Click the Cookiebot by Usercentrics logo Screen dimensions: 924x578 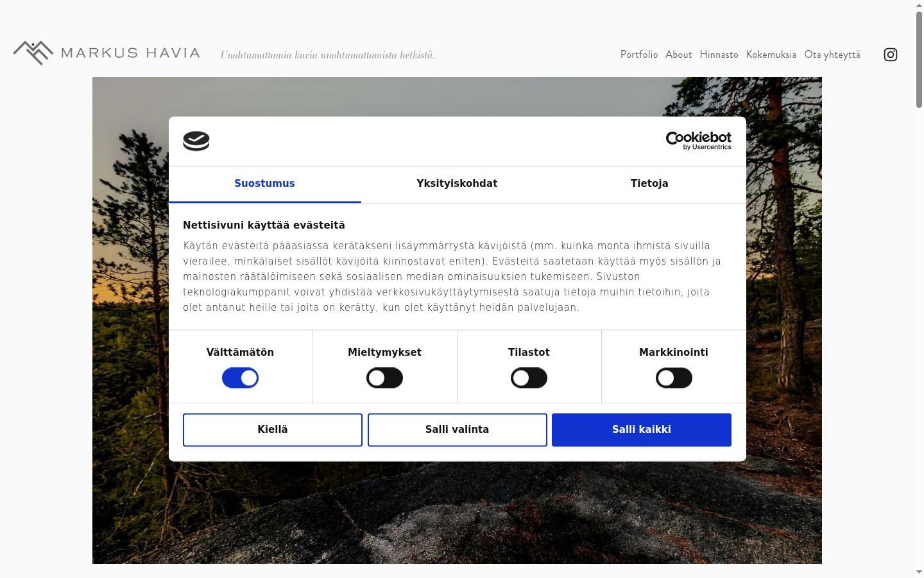[x=698, y=141]
